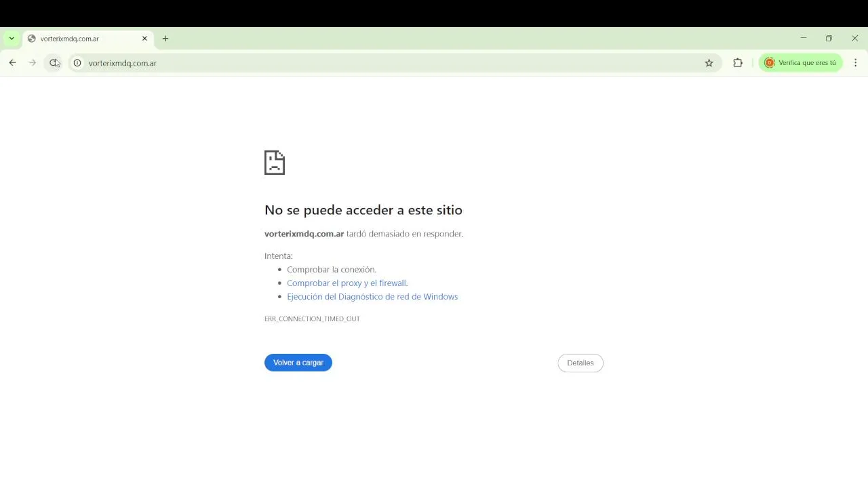Click the Volver a cargar button
The image size is (868, 488).
point(298,363)
